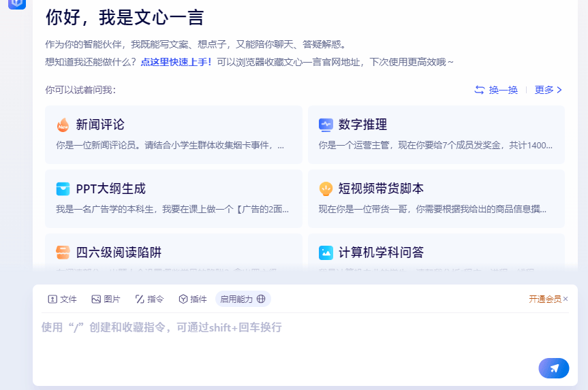Click the 我是一名广告学的本科生 description text
Screen dimensions: 588x390
pos(172,210)
